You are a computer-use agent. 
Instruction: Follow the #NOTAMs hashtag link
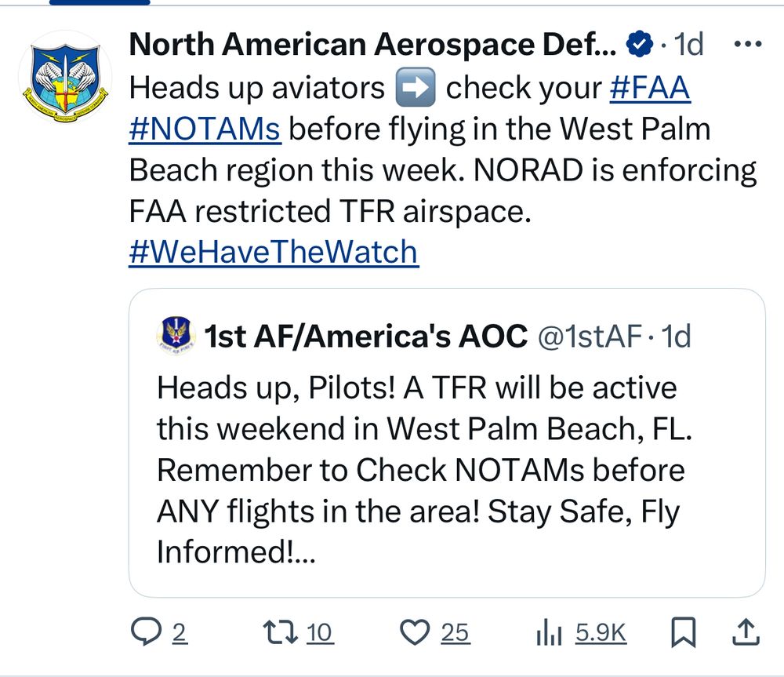204,129
